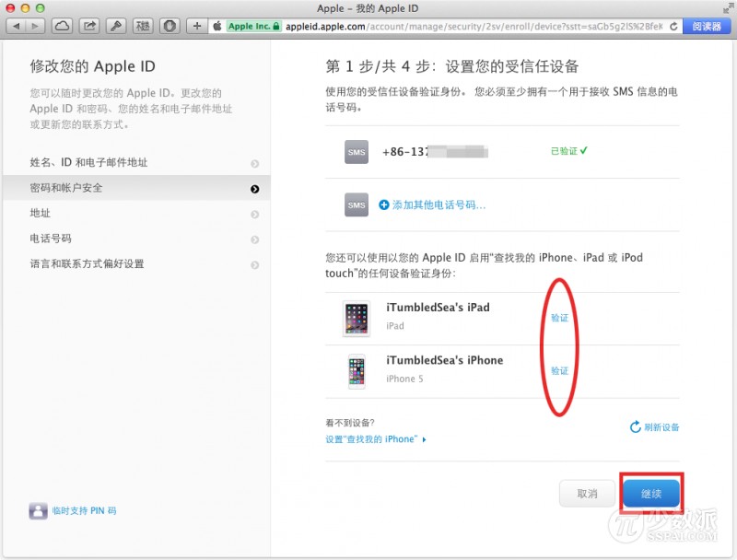Screen dimensions: 737x560
Task: Cancel setup with 取消 button
Action: tap(587, 494)
